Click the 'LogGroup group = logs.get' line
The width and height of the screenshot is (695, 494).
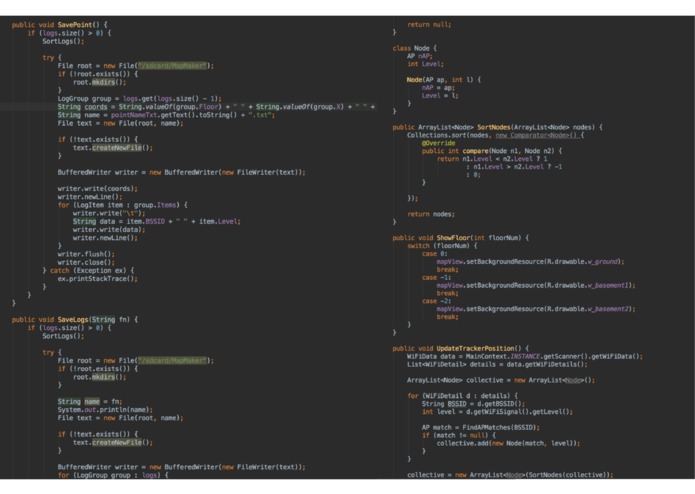click(139, 99)
